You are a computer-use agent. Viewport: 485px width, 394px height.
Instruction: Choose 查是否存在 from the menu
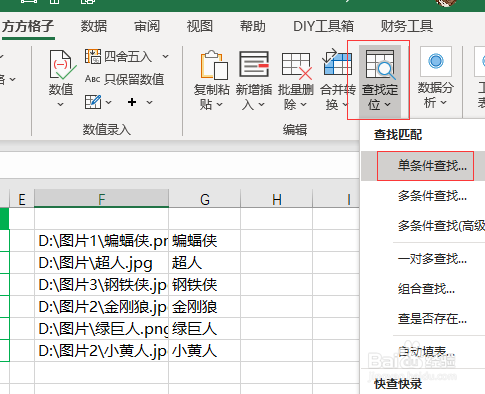pos(423,319)
